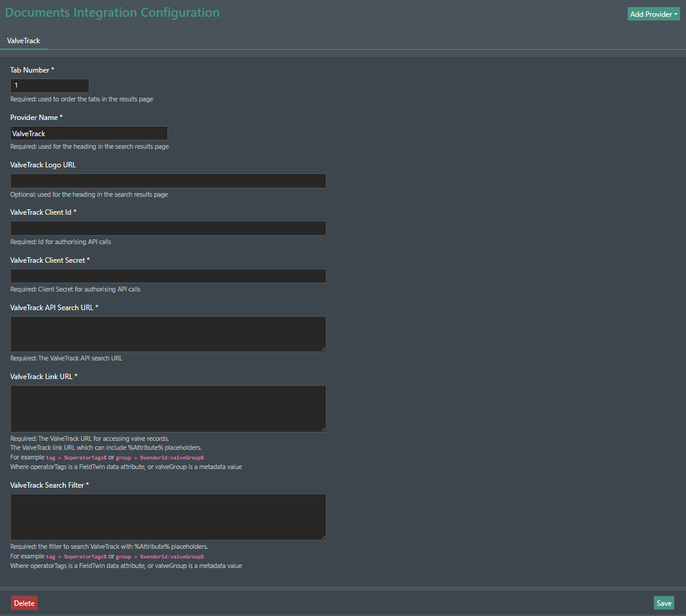Screen dimensions: 686x616
Task: Open the Add Provider dropdown
Action: pos(653,14)
